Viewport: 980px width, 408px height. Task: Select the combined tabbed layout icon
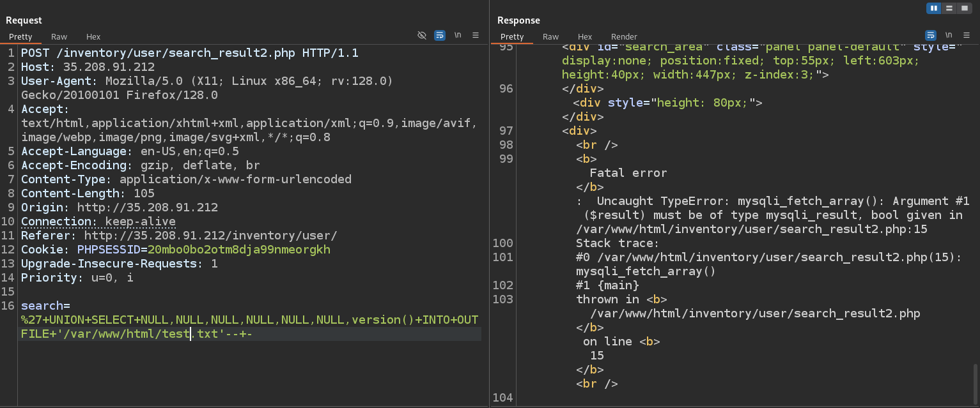(x=965, y=8)
